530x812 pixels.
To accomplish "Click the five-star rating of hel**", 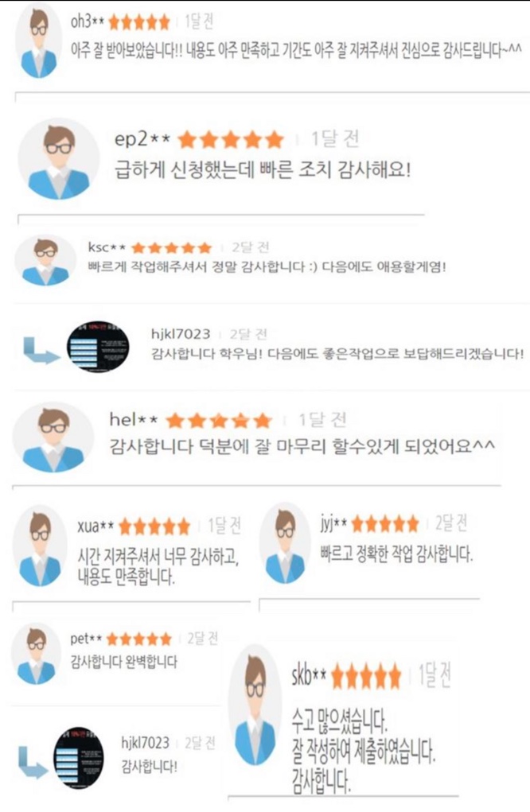I will pyautogui.click(x=219, y=421).
